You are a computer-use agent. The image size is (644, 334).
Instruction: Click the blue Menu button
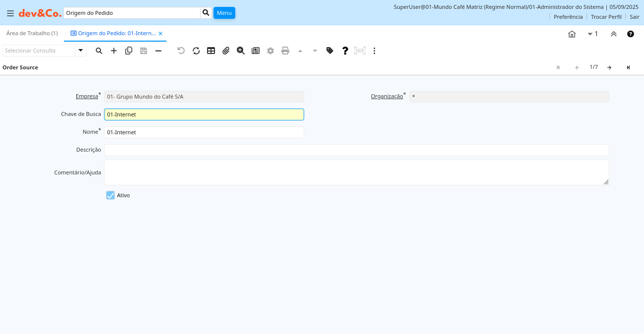click(x=224, y=13)
